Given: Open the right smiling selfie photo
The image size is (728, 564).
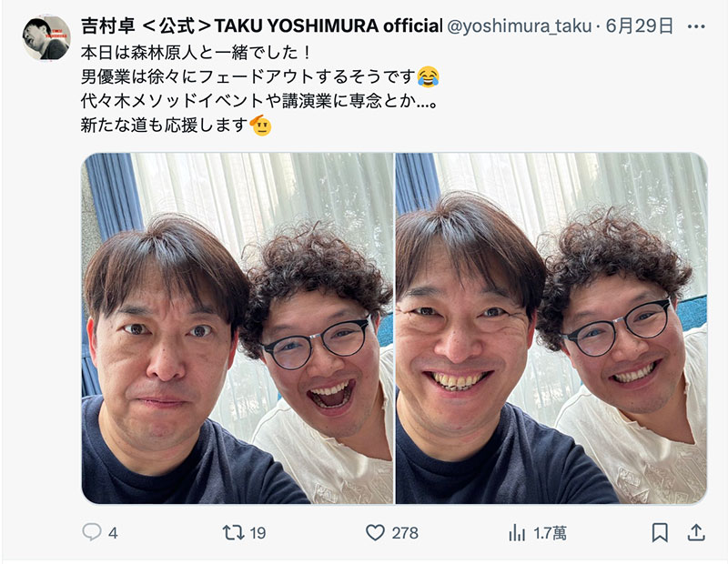Looking at the screenshot, I should coord(551,328).
